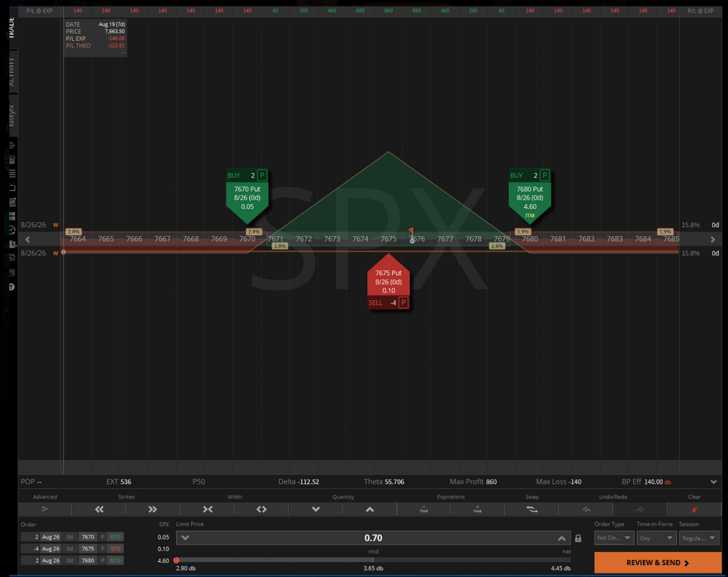Viewport: 728px width, 577px height.
Task: Undo the last order change
Action: point(587,509)
